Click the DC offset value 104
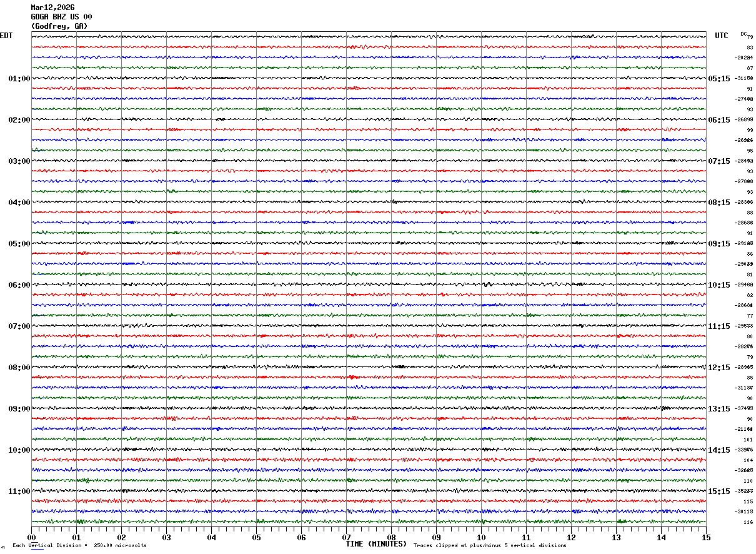Viewport: 756px width, 554px height. pyautogui.click(x=749, y=460)
